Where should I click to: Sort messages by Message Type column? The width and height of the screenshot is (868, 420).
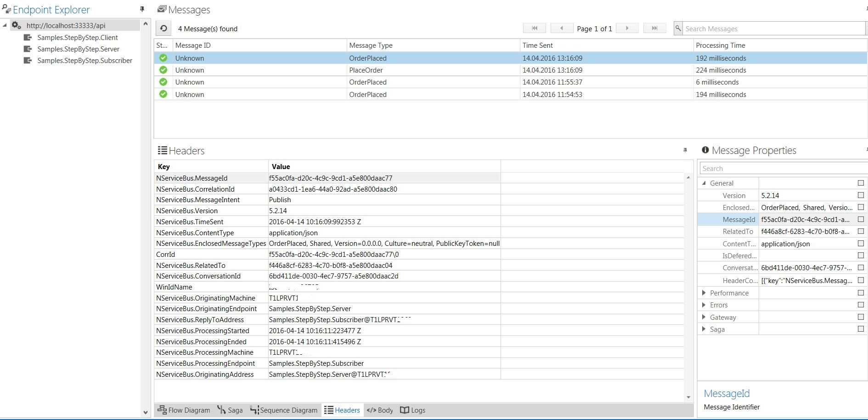coord(433,45)
